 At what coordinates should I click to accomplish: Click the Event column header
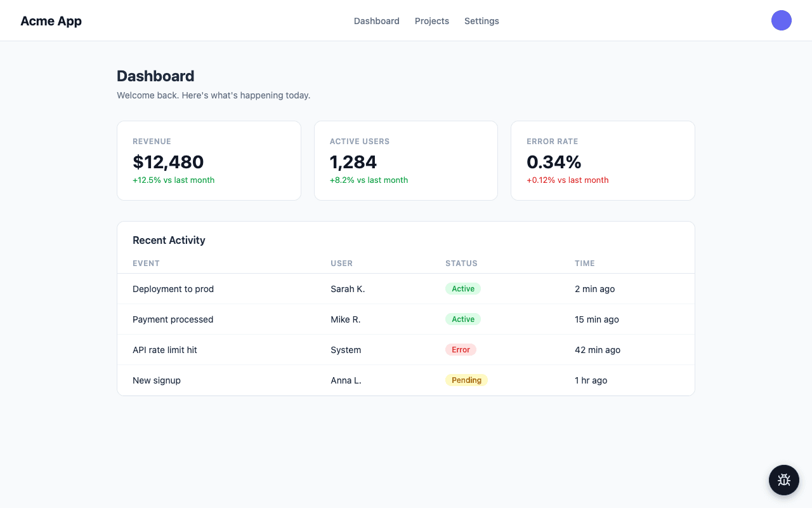tap(146, 264)
